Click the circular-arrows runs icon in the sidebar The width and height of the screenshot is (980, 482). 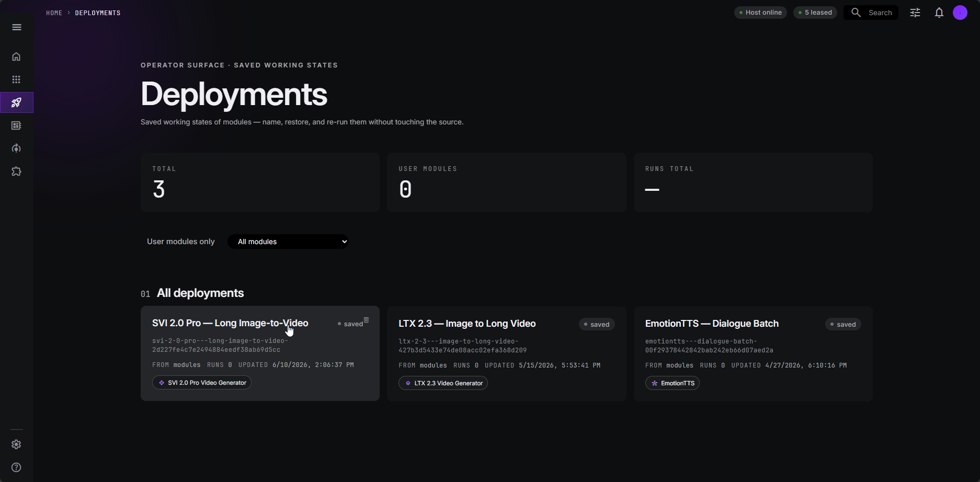(x=16, y=148)
